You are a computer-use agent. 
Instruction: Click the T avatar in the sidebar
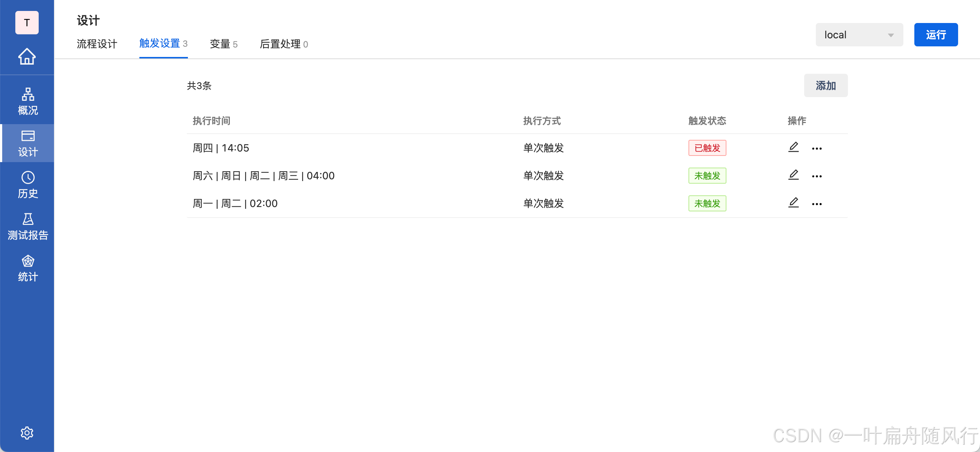pos(27,23)
